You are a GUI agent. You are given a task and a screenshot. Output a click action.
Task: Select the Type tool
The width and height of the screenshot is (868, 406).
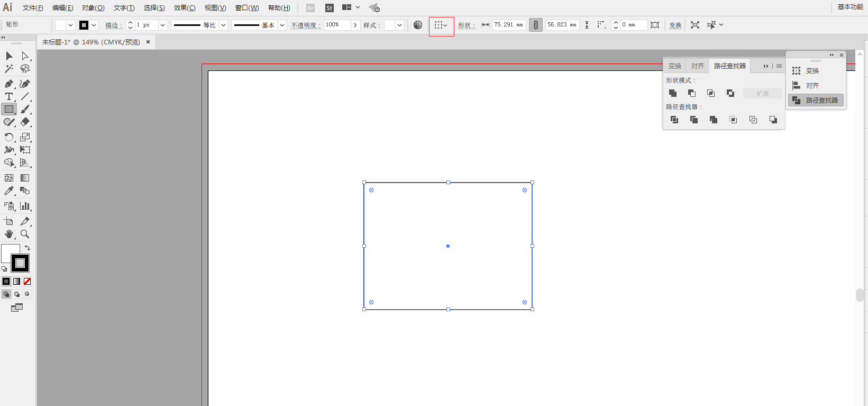pyautogui.click(x=9, y=96)
